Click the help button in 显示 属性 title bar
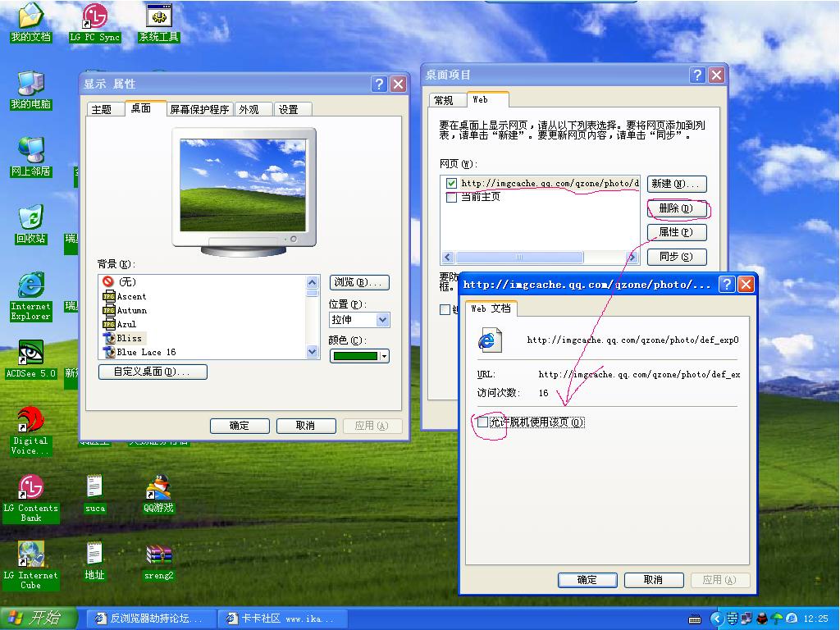Viewport: 840px width, 630px height. (379, 84)
